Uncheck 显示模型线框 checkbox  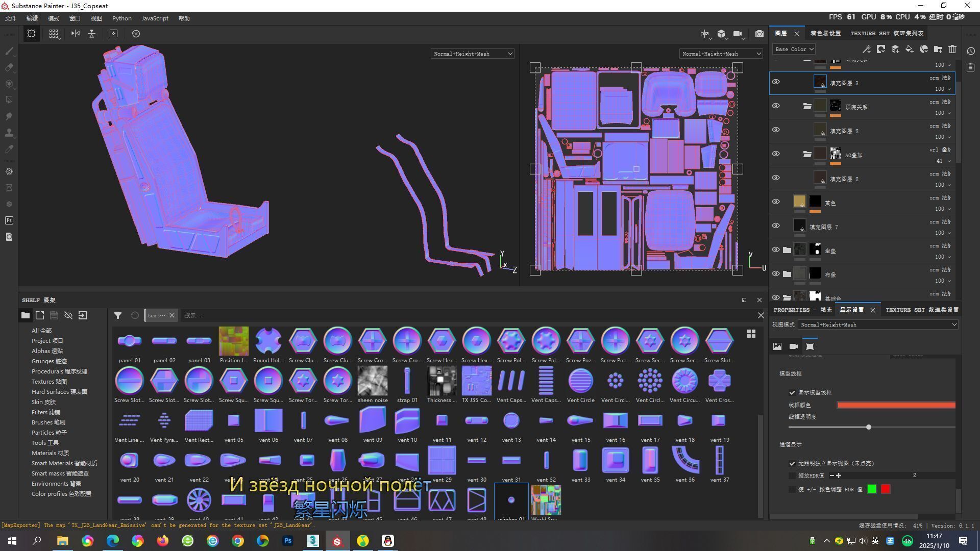[792, 393]
